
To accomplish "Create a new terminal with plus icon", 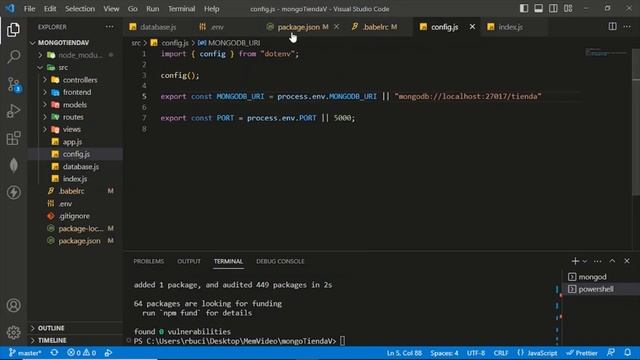I will click(575, 261).
